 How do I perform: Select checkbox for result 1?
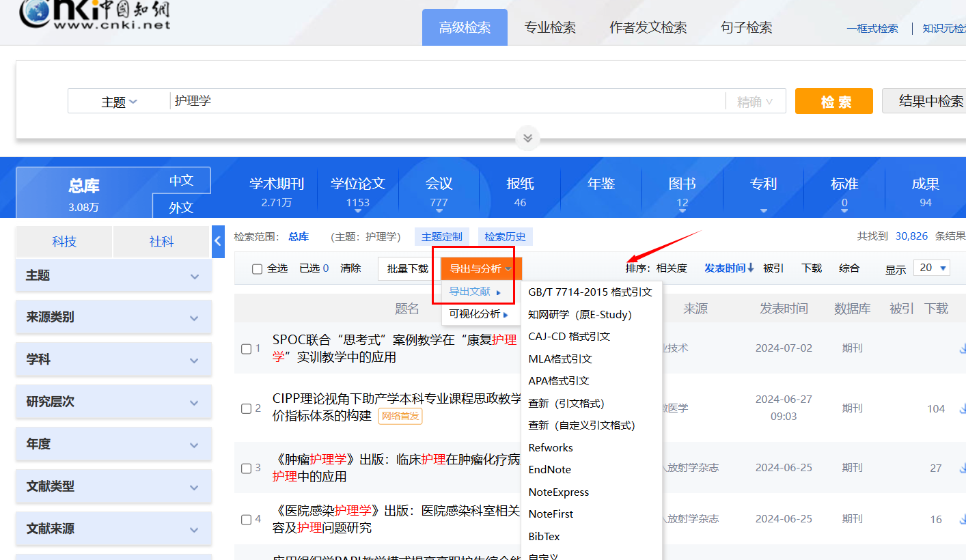(x=247, y=349)
